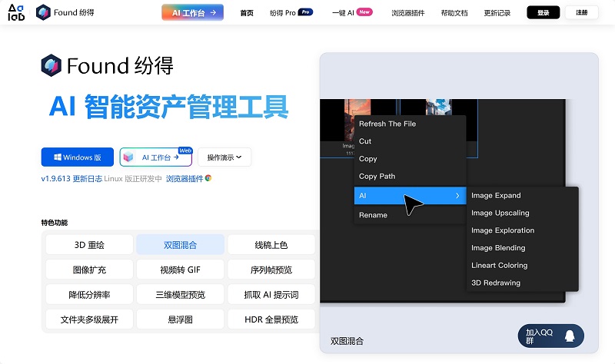This screenshot has width=615, height=364.
Task: Open 浏览器插件 link below download buttons
Action: (184, 179)
